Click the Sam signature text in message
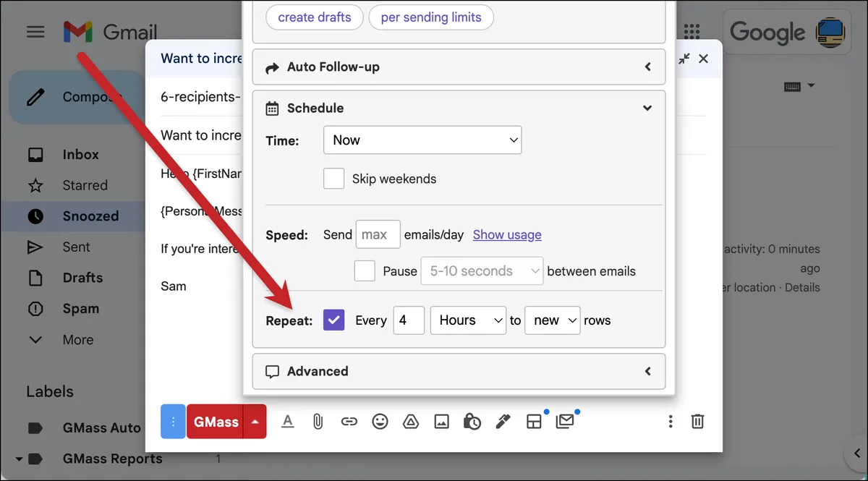This screenshot has width=868, height=481. [174, 286]
